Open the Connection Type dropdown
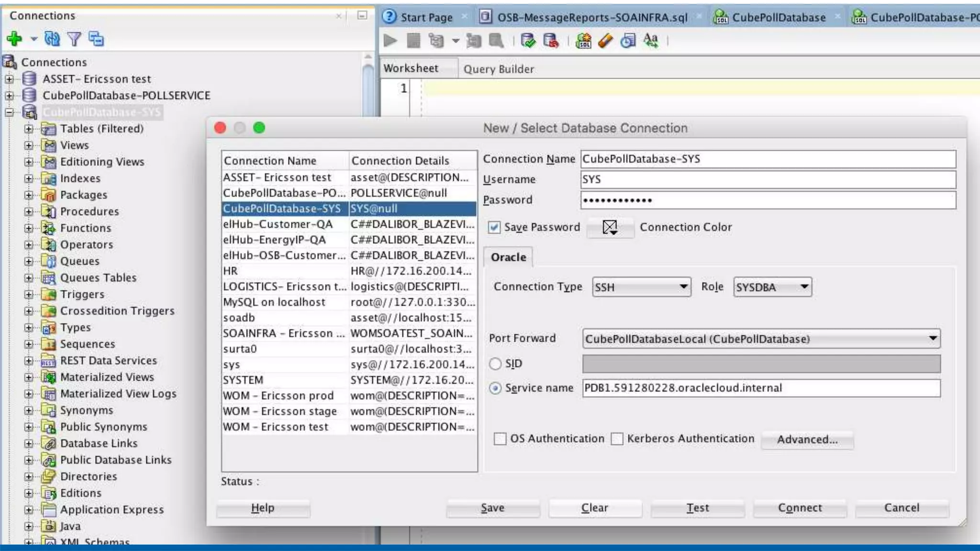980x551 pixels. 641,287
